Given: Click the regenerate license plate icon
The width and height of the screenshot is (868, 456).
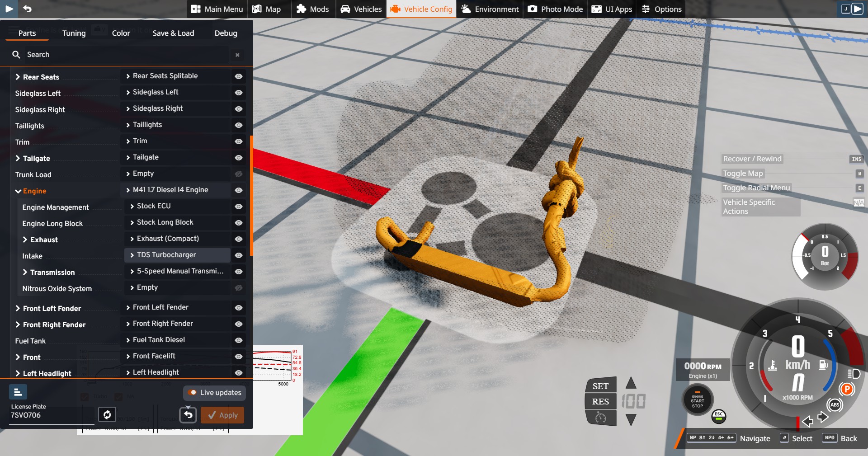Looking at the screenshot, I should [107, 414].
